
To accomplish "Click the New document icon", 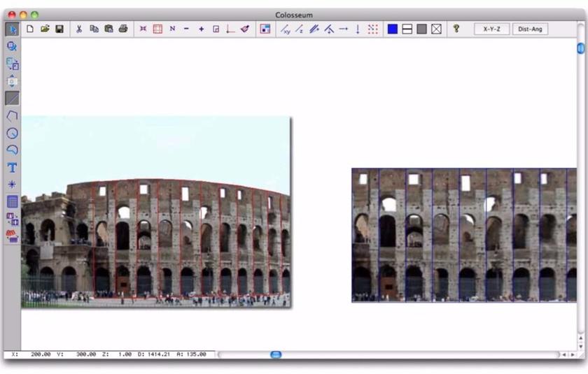I will point(30,29).
